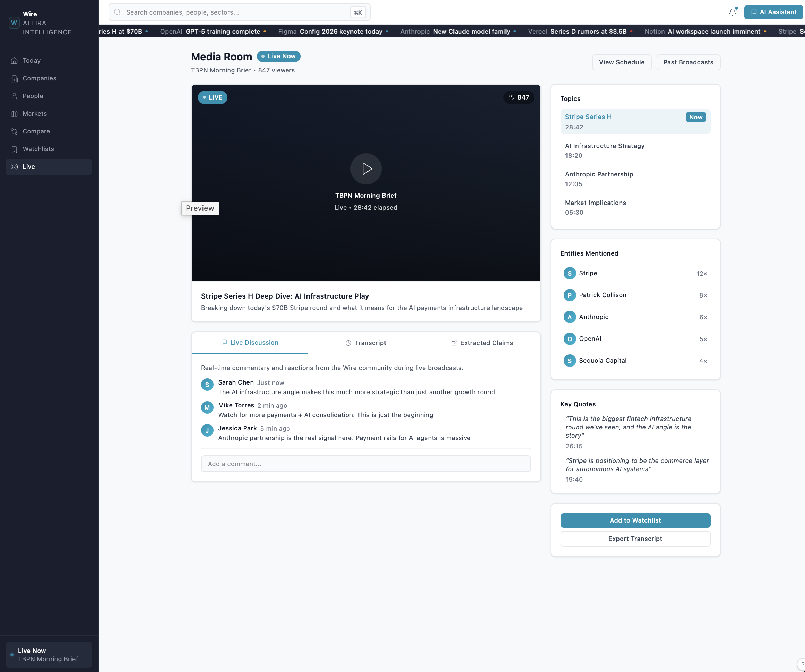Open the Compare tool
This screenshot has width=805, height=672.
tap(36, 131)
